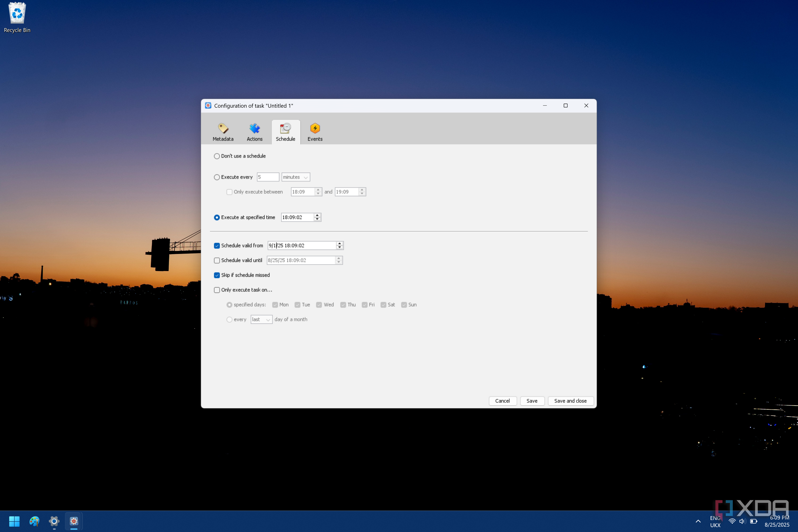Toggle the Sun day checkbox

coord(404,305)
